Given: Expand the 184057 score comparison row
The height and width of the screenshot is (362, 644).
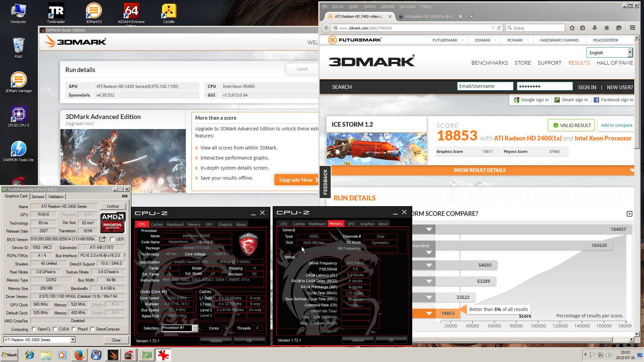Looking at the screenshot, I should click(x=429, y=229).
